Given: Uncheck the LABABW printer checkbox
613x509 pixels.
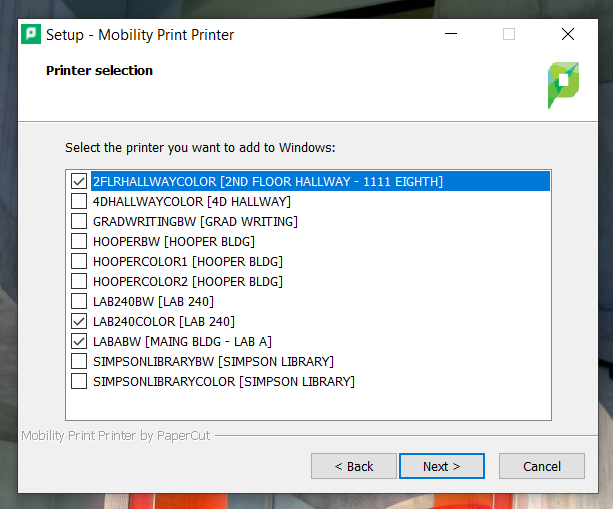Looking at the screenshot, I should click(x=79, y=341).
